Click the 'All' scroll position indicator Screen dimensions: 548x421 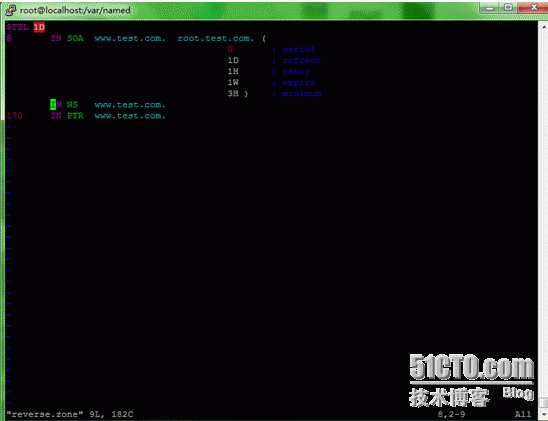point(523,414)
